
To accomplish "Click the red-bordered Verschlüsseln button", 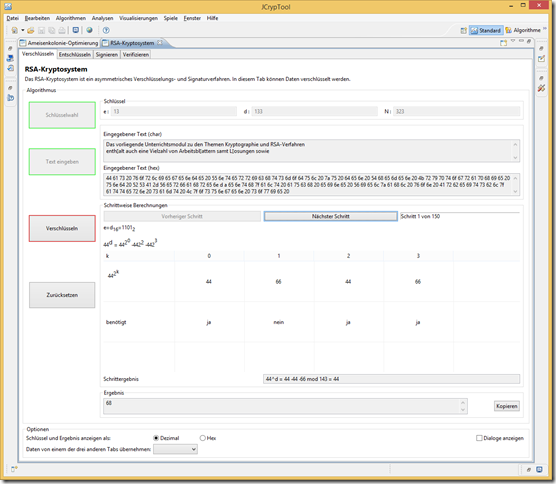I will click(x=62, y=228).
